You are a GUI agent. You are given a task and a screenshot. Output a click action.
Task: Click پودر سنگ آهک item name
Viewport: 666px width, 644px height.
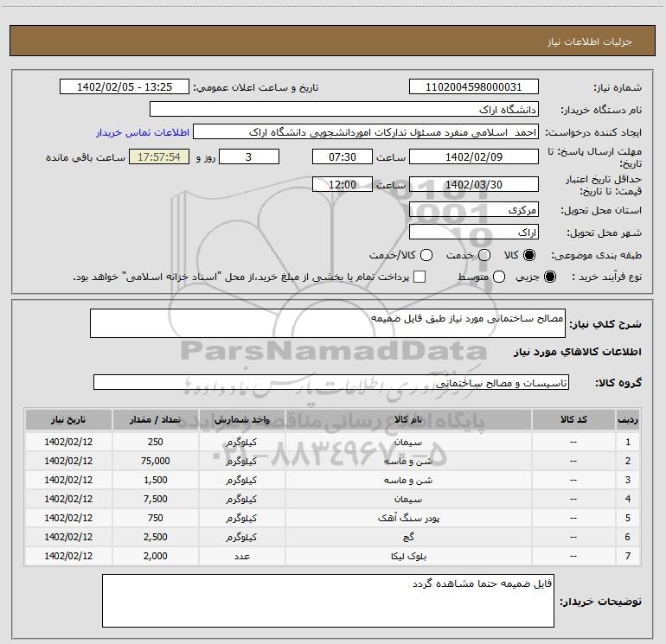pyautogui.click(x=408, y=519)
